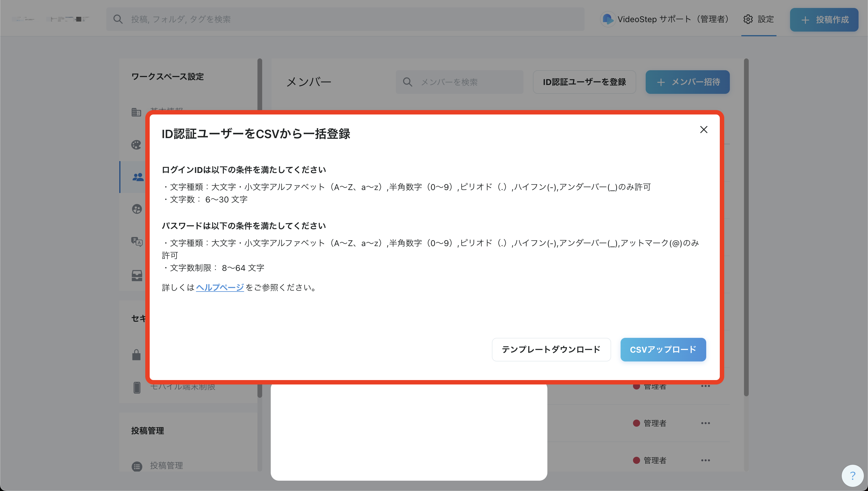Select the members people icon
868x491 pixels.
[138, 177]
